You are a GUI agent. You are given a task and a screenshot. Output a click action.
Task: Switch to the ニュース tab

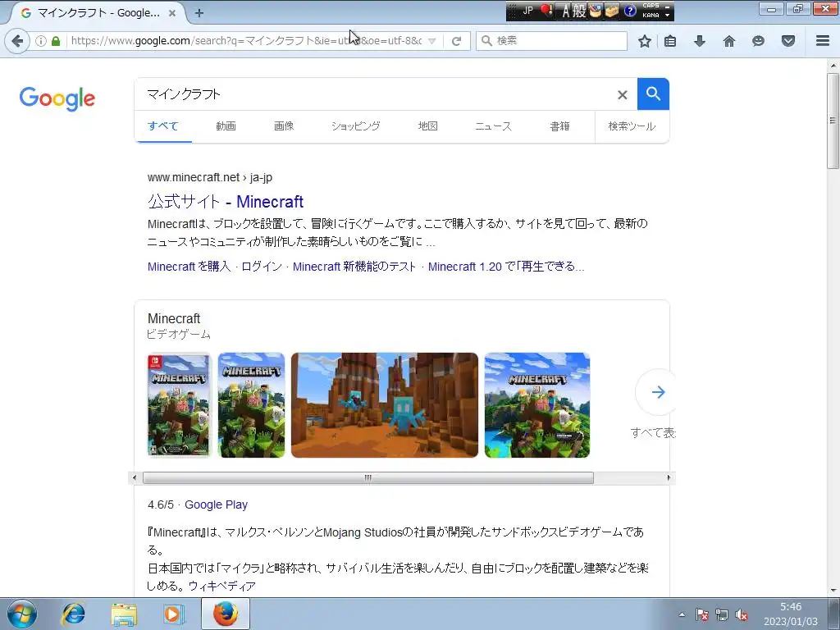coord(493,126)
